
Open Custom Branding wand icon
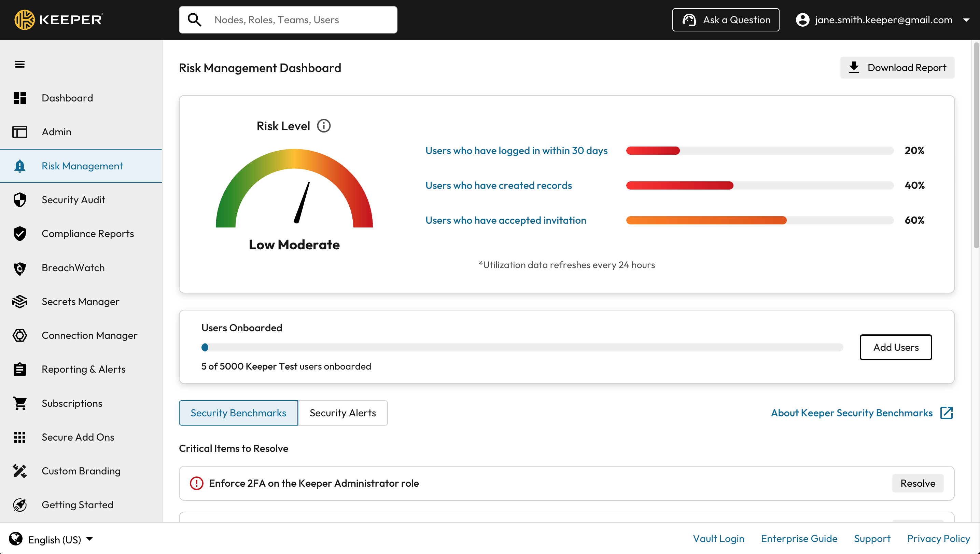(20, 471)
